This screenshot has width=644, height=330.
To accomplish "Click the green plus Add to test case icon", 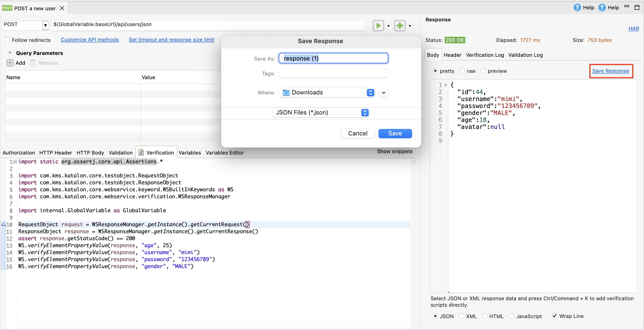I will click(400, 25).
